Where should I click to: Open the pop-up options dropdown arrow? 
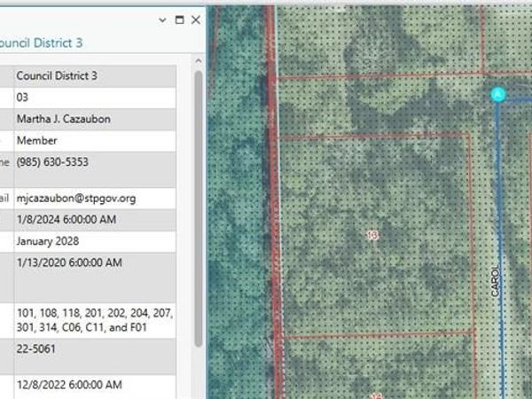[x=161, y=20]
